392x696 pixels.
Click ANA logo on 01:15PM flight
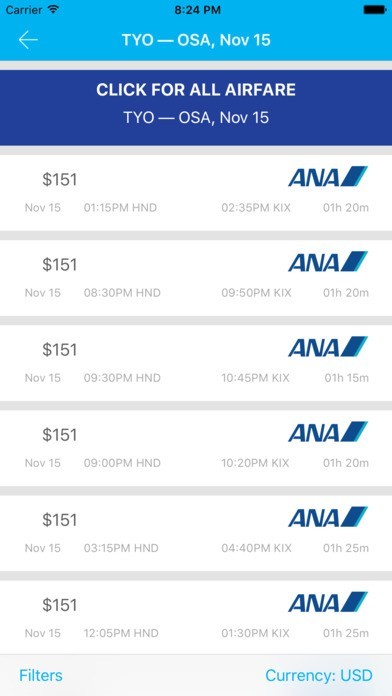(328, 176)
